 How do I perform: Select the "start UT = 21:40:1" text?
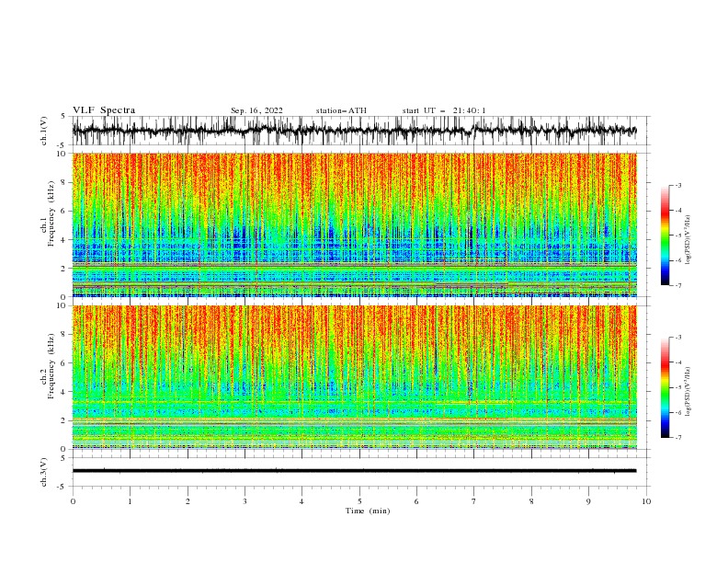point(444,110)
